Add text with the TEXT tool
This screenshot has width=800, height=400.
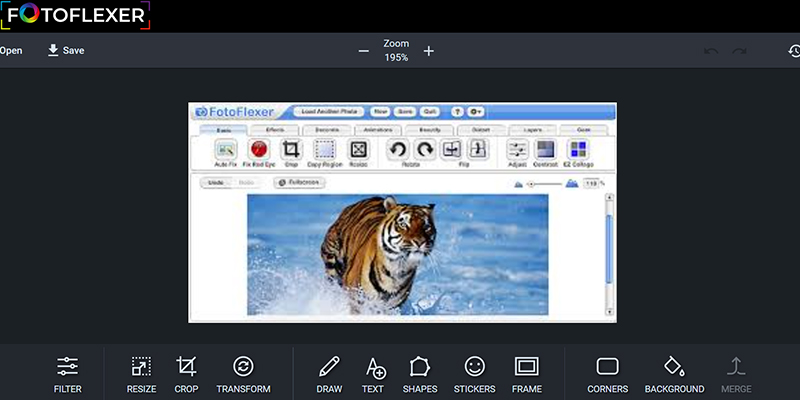click(x=373, y=375)
